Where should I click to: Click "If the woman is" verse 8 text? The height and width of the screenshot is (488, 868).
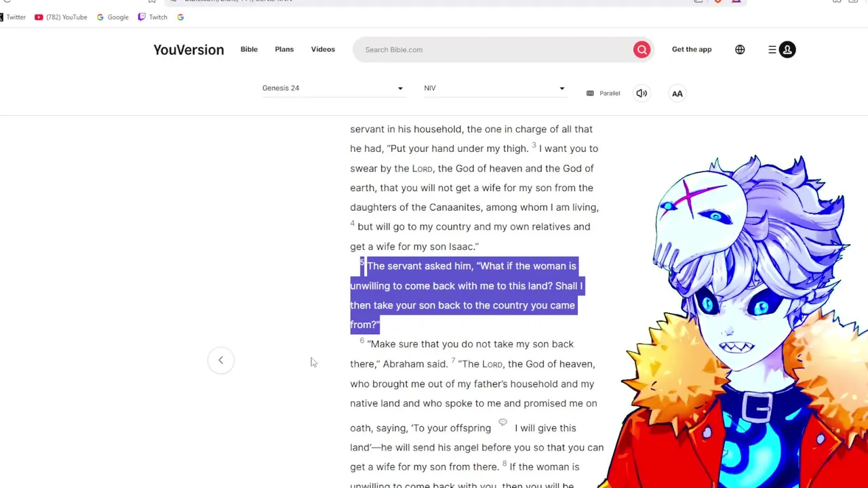tap(544, 467)
